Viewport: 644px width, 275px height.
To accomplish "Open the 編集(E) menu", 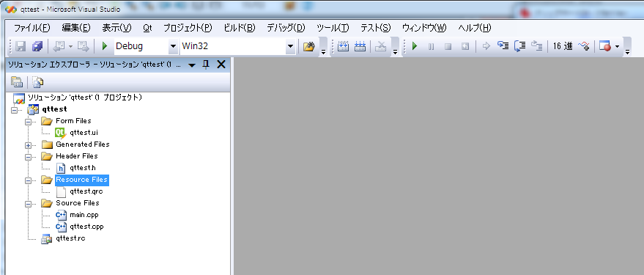I will pos(76,28).
